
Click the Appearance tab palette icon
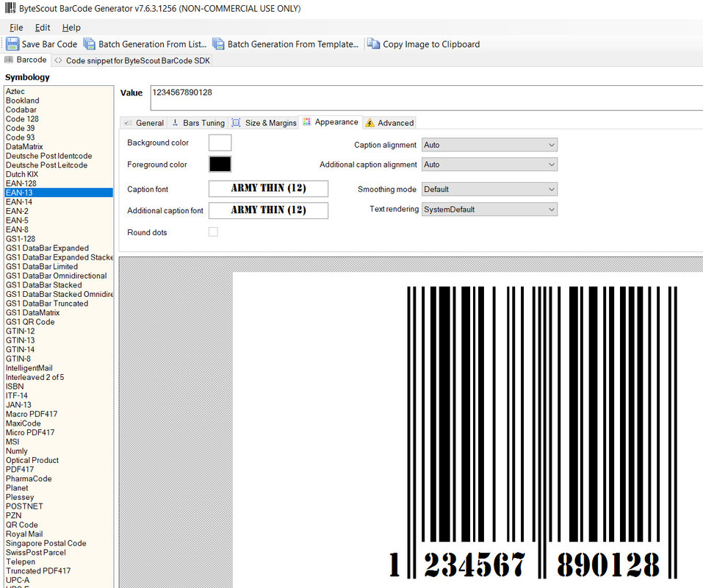[x=306, y=121]
